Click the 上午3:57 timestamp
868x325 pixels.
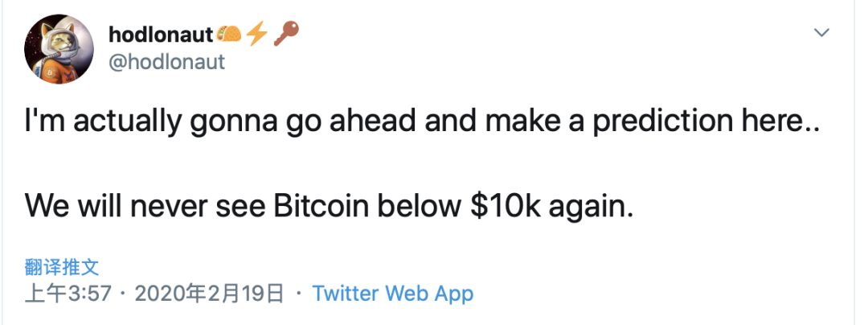(69, 294)
